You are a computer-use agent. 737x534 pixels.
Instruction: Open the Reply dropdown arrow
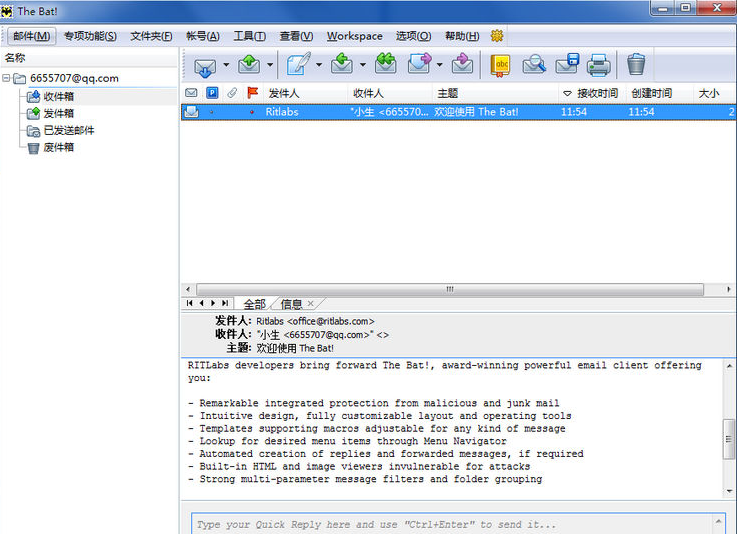point(363,65)
